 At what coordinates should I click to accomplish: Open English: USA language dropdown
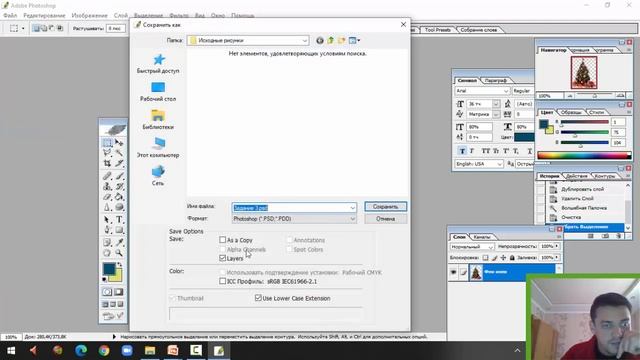[499, 164]
